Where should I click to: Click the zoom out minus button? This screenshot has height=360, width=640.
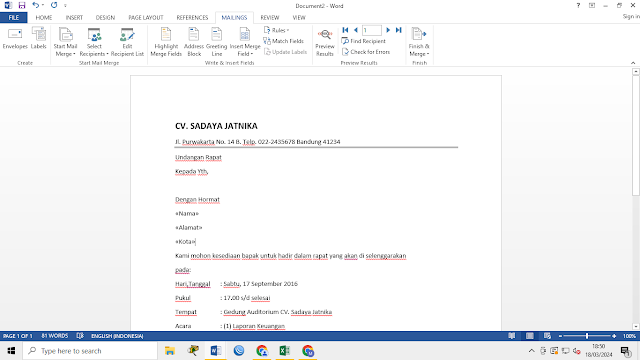pyautogui.click(x=560, y=336)
